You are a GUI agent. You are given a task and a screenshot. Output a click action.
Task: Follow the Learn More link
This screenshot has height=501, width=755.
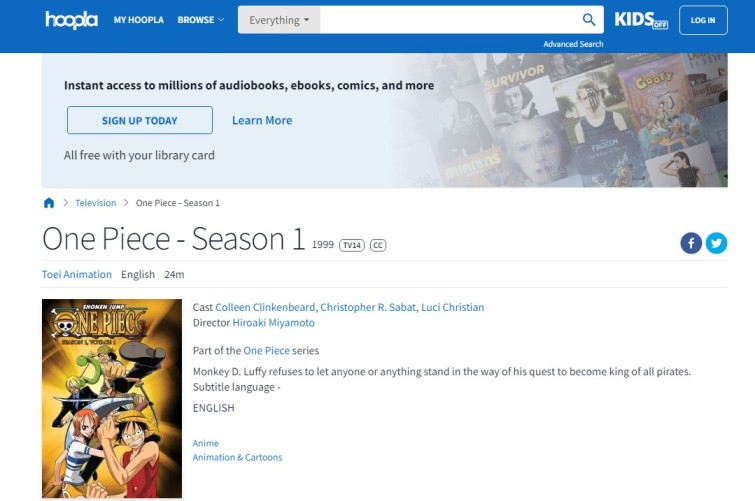tap(262, 120)
